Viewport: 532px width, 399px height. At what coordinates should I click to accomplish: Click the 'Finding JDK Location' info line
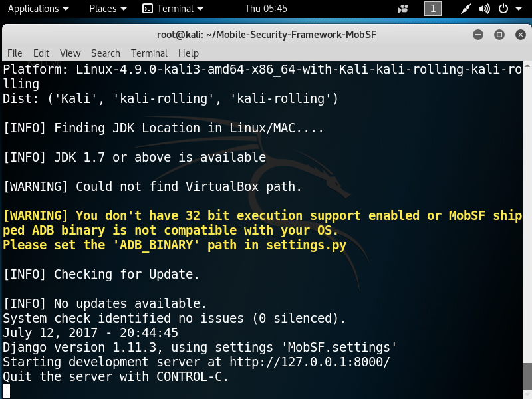163,128
